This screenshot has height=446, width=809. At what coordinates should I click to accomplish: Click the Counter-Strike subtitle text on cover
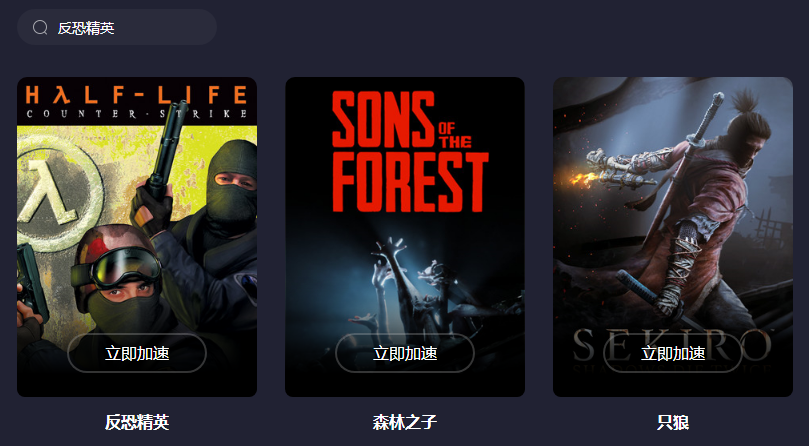[x=136, y=114]
